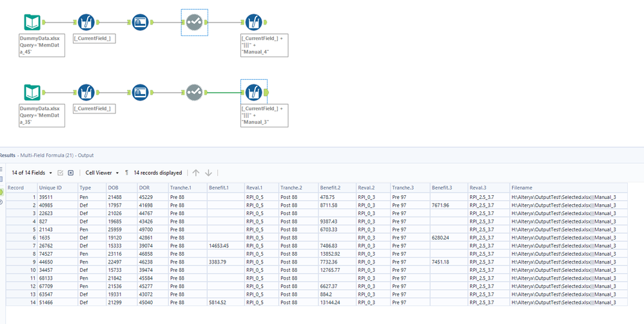The height and width of the screenshot is (324, 644).
Task: Select Benefit.3 cell value 7671.96
Action: (449, 205)
